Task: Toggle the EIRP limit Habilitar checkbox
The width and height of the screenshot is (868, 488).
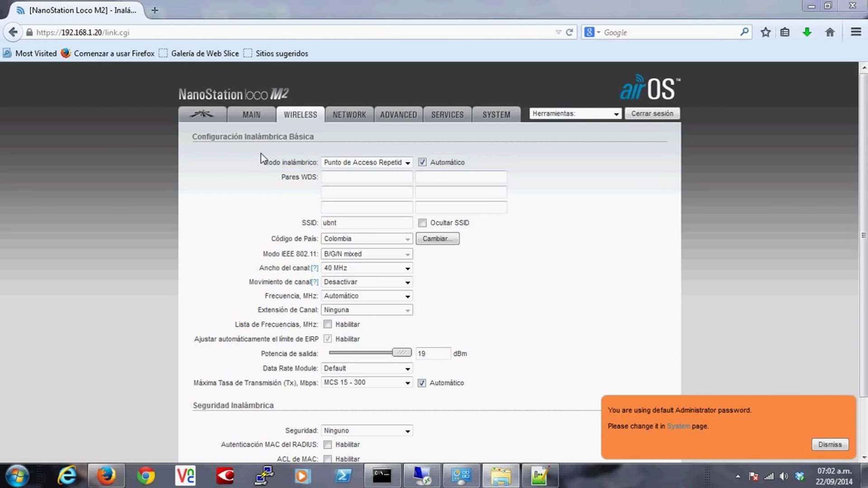Action: (x=328, y=339)
